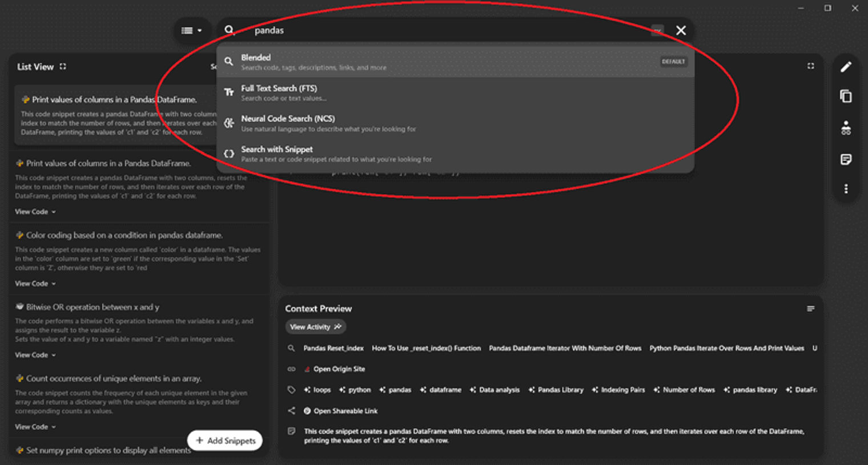Viewport: 868px width, 465px height.
Task: Expand the code preview panel to fullscreen
Action: (810, 66)
